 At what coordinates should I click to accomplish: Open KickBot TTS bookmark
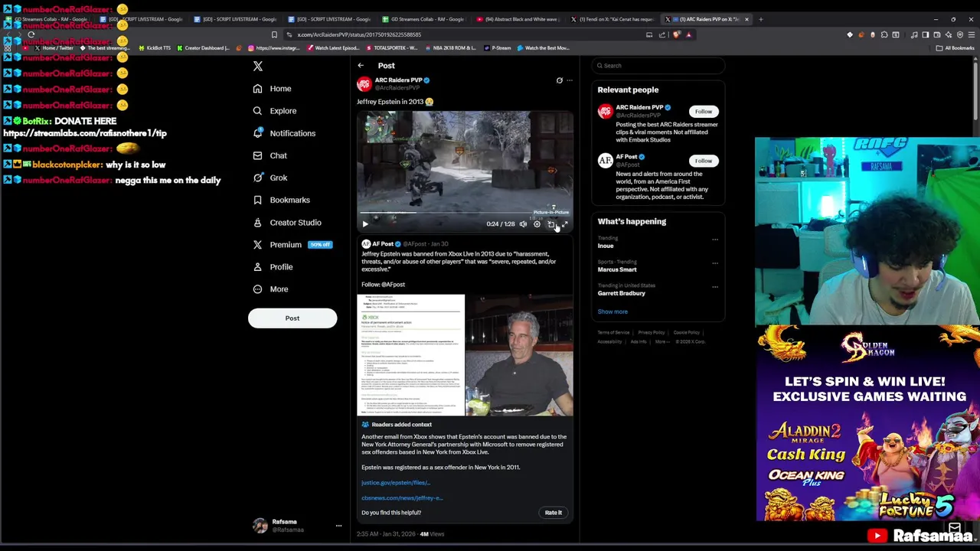[x=155, y=48]
